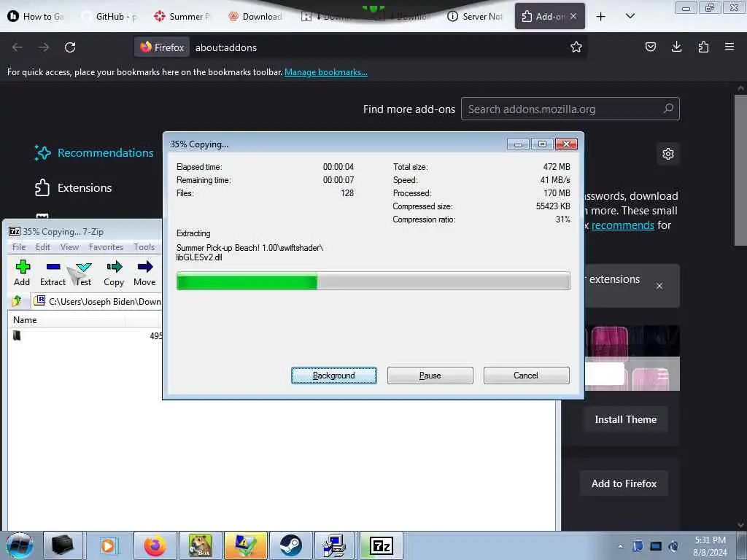Open Steam from the taskbar

point(290,545)
